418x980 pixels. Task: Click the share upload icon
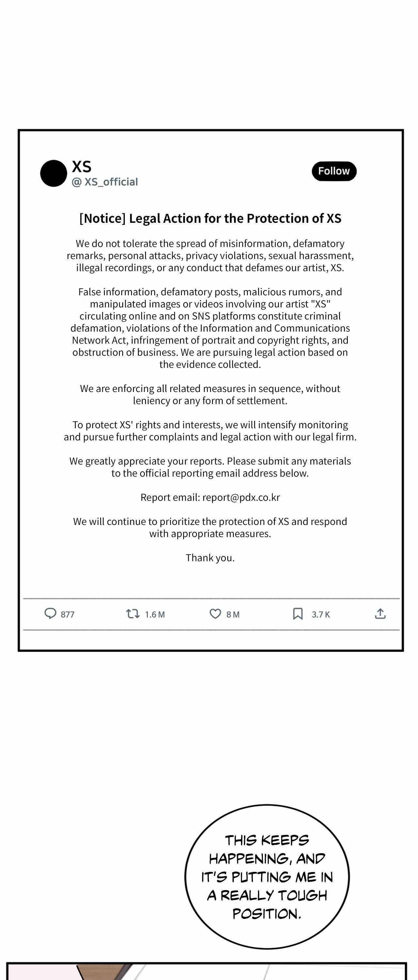(x=380, y=613)
